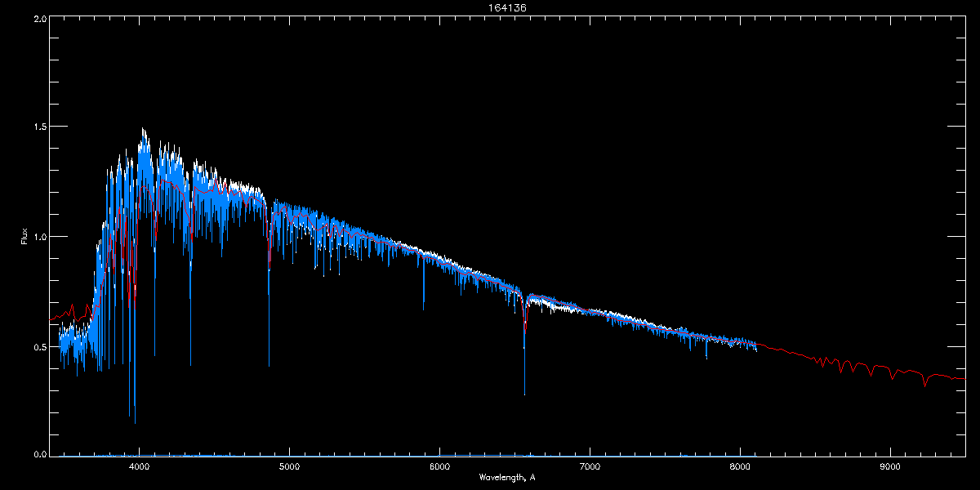This screenshot has height=490, width=980.
Task: Click the Flux y-axis label
Action: tap(24, 237)
